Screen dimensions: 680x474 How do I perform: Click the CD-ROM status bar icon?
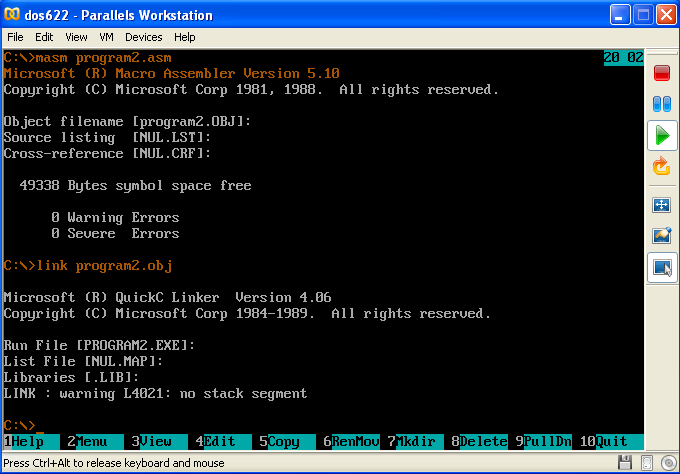669,463
